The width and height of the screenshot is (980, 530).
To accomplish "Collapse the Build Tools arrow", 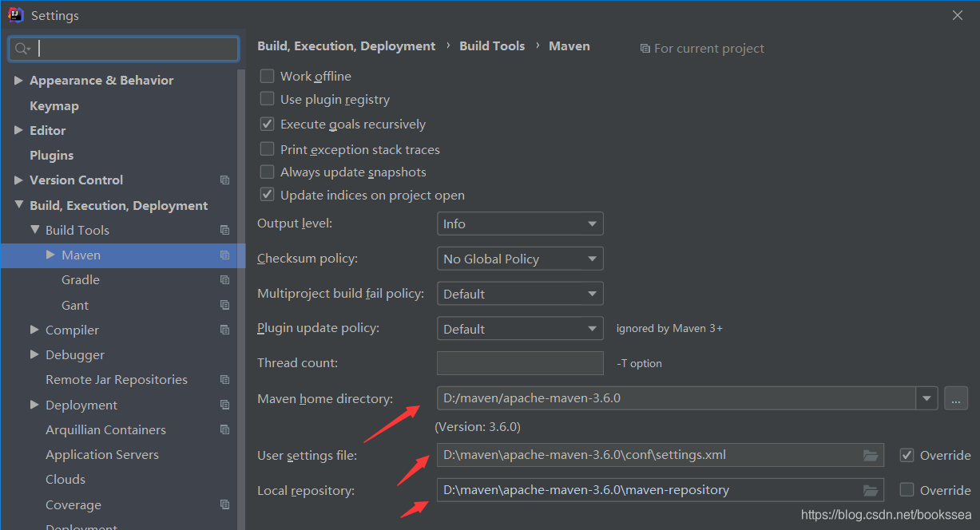I will [34, 230].
